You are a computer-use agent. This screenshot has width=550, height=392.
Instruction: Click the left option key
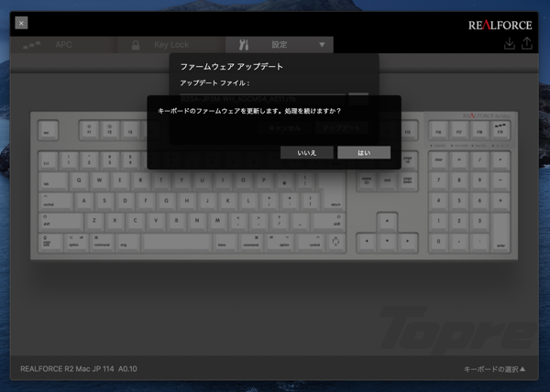[x=76, y=242]
